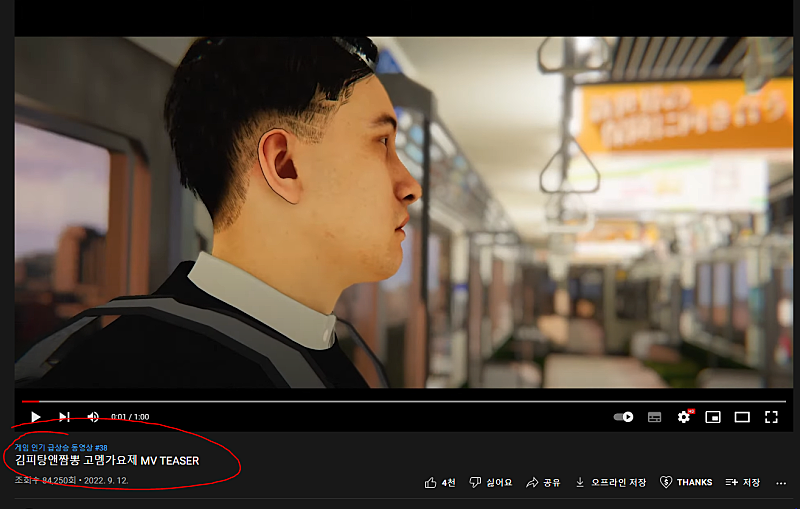Share the video (공유)
Screen dimensions: 800x509
coord(543,482)
